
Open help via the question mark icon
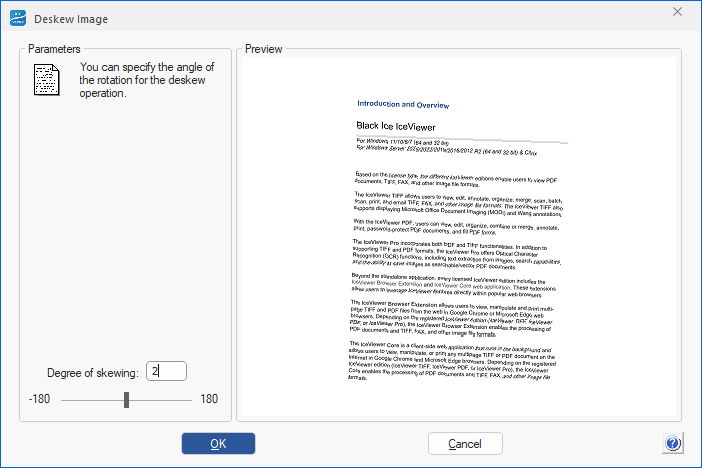[672, 443]
